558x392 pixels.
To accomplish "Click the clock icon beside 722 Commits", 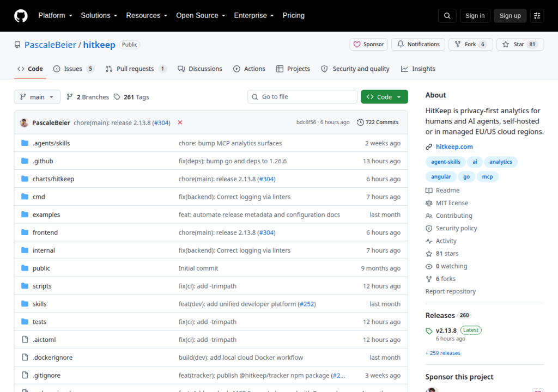I will point(360,122).
